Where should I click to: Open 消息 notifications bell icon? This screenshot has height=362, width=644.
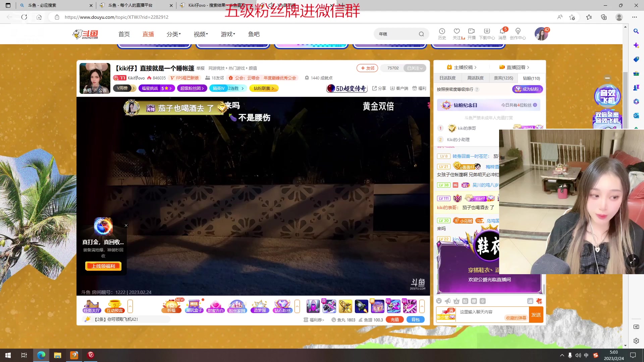(x=502, y=34)
